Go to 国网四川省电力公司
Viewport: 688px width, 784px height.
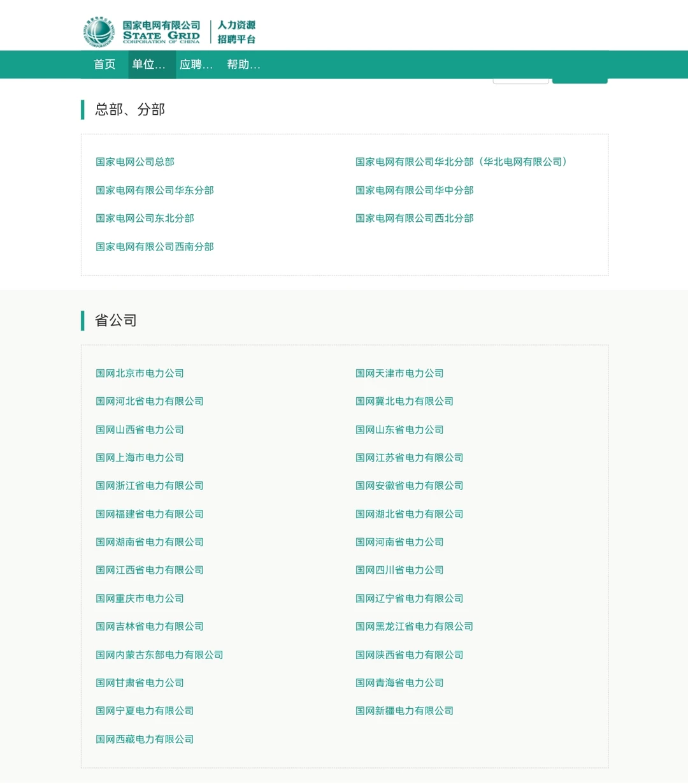[x=399, y=570]
